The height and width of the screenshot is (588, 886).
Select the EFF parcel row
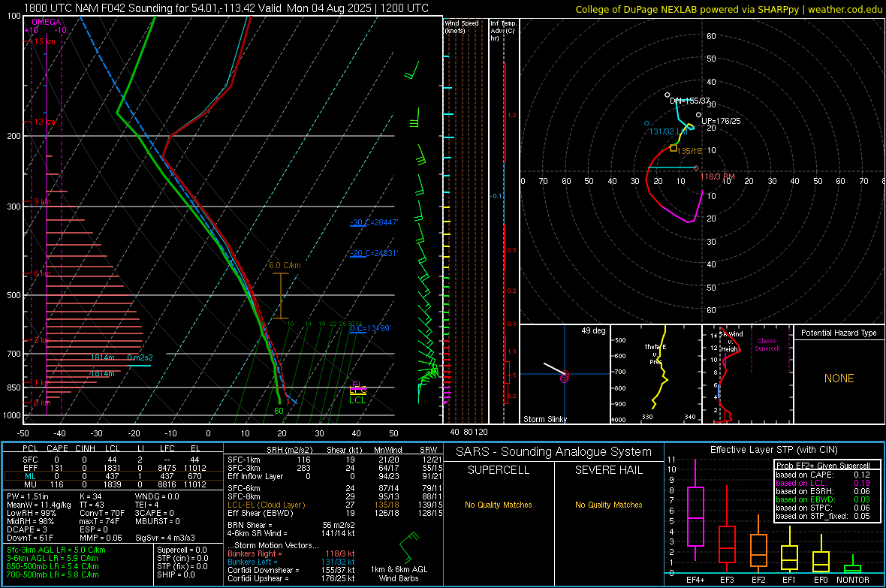point(113,468)
